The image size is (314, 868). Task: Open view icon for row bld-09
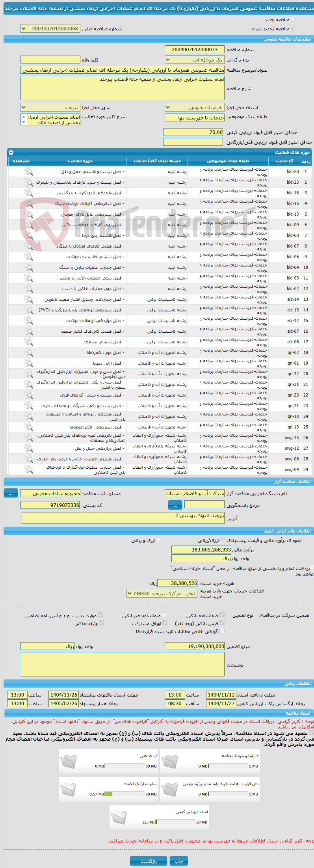coord(28,225)
